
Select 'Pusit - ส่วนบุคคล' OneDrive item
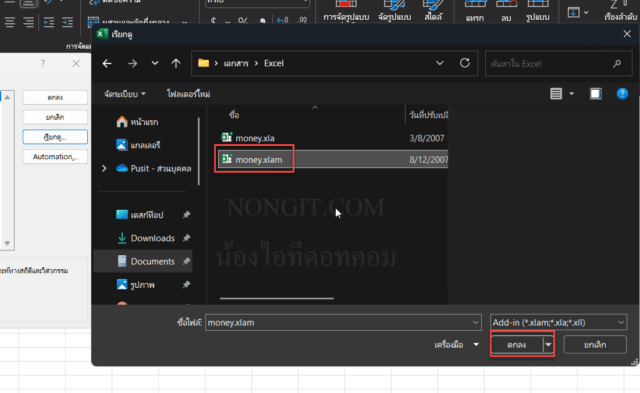tap(153, 168)
